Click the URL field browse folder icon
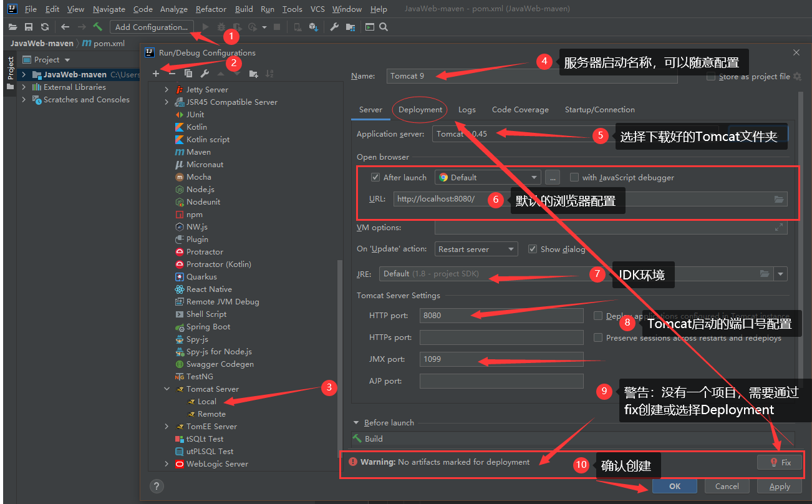 pos(779,199)
